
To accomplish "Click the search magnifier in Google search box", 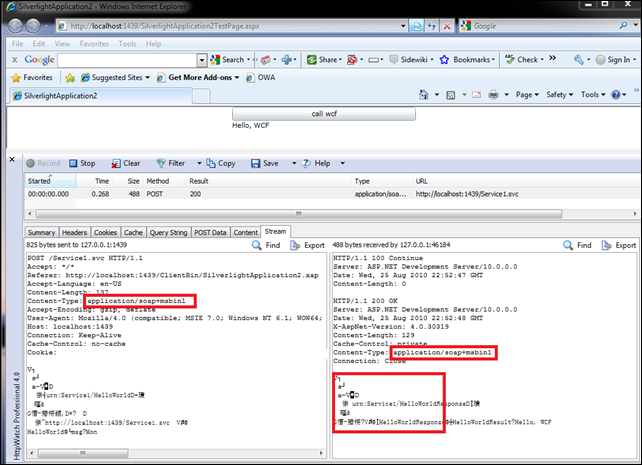I will [623, 25].
